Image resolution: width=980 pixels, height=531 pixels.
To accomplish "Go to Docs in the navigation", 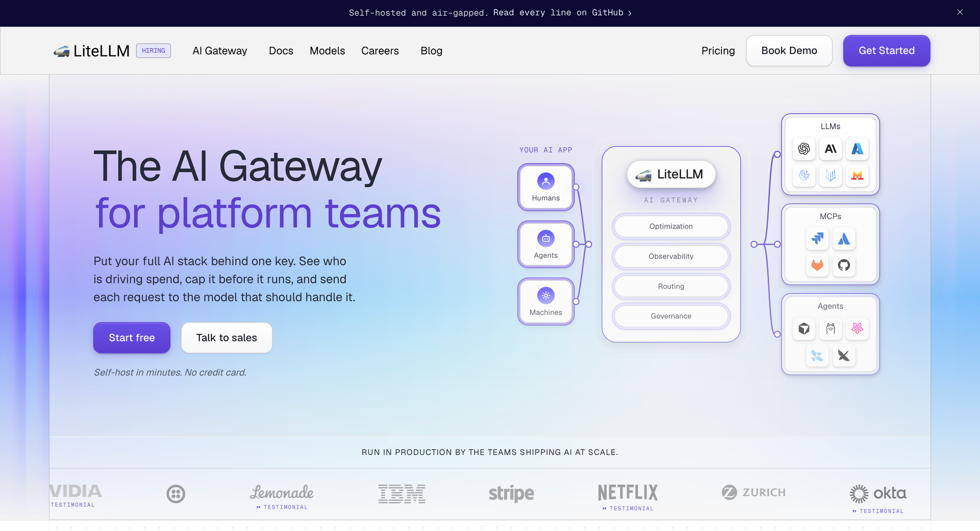I will click(281, 51).
